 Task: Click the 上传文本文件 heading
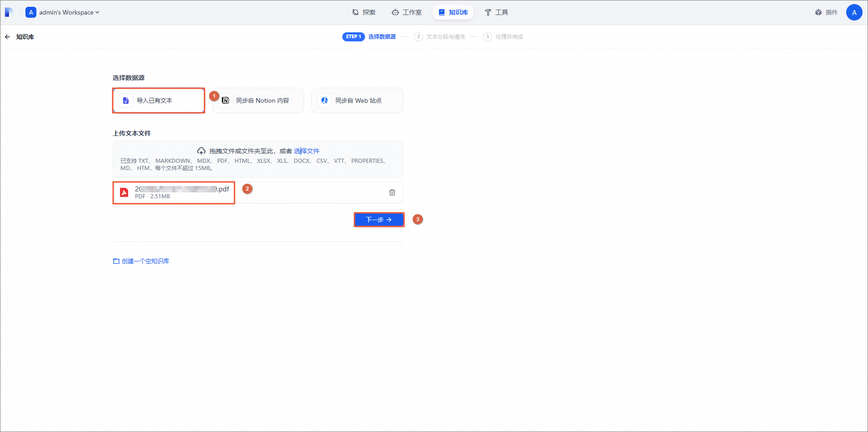click(x=132, y=133)
